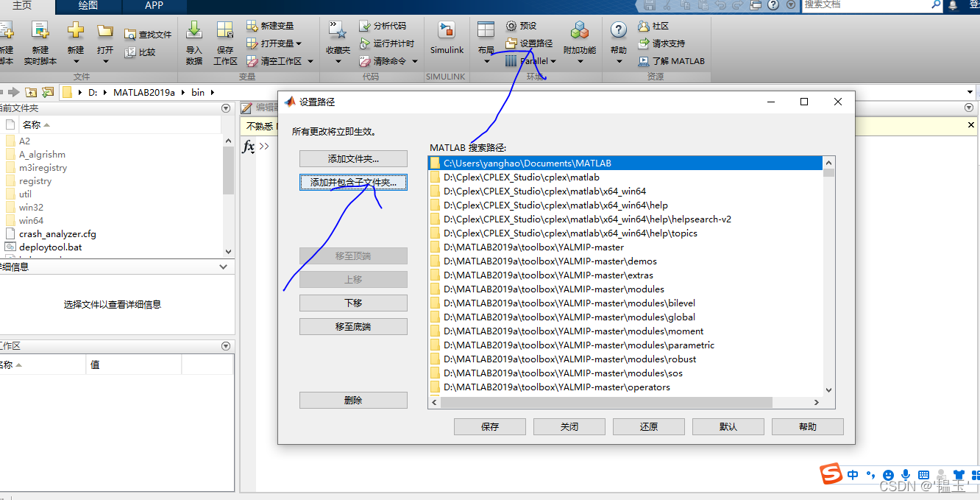Click 打开变量 open variable icon

pos(252,43)
